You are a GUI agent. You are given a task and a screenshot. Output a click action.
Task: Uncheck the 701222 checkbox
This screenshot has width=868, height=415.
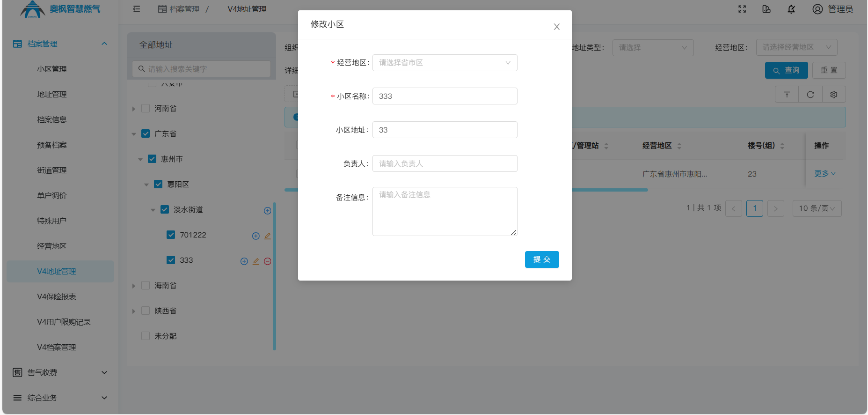(171, 235)
